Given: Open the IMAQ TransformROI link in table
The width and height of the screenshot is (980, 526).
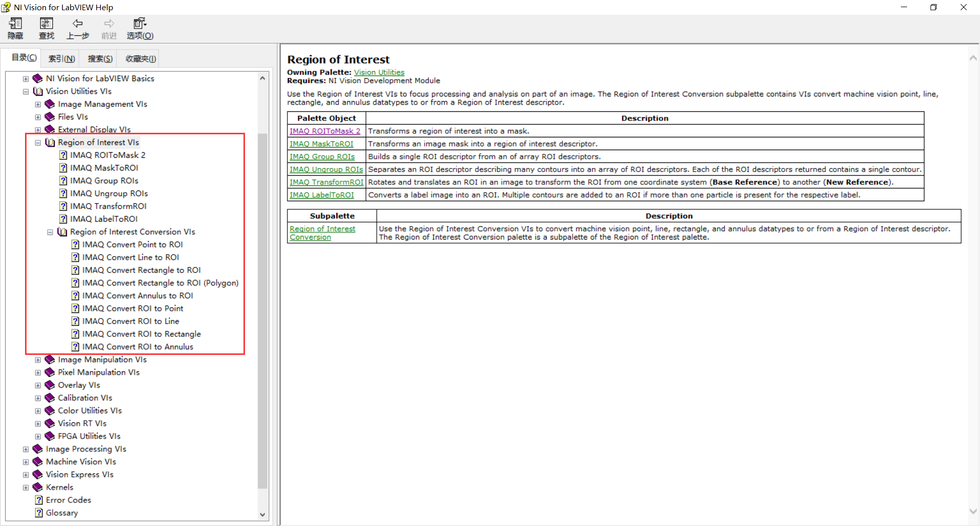Looking at the screenshot, I should (x=327, y=182).
